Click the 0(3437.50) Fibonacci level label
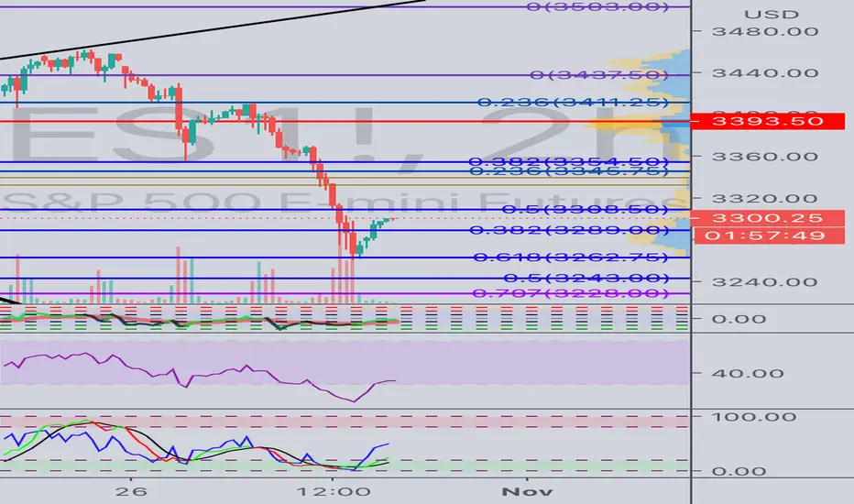 [599, 74]
